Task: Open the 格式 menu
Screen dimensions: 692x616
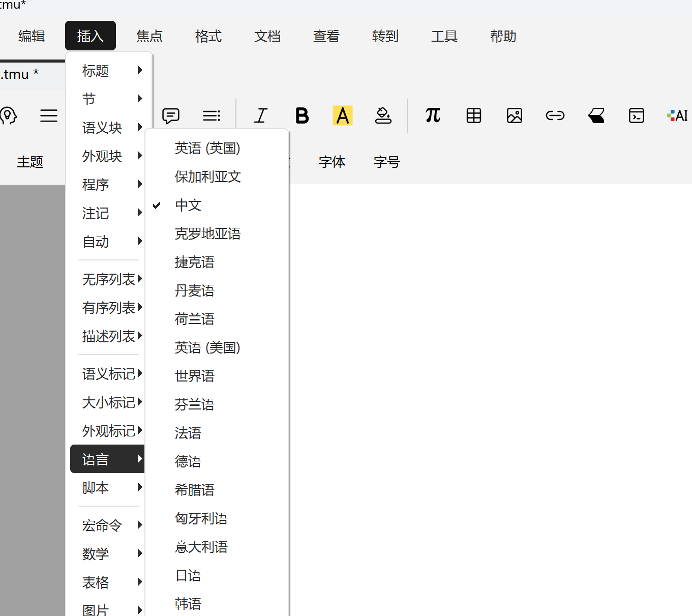Action: coord(208,36)
